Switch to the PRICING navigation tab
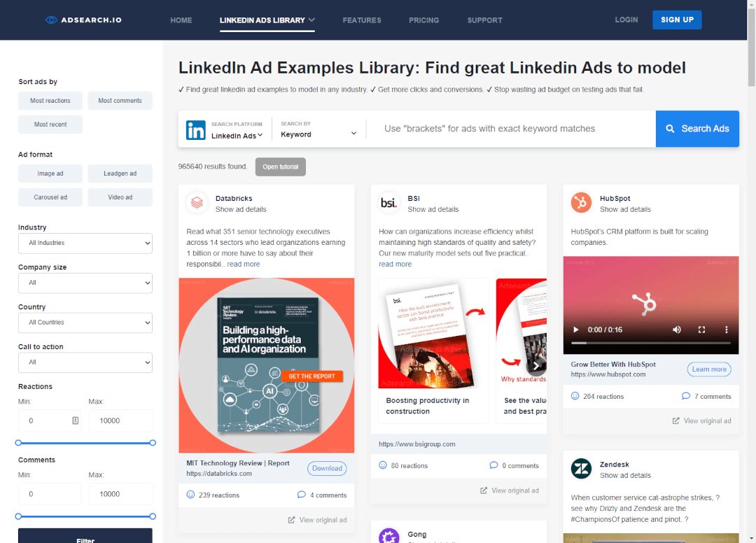Image resolution: width=756 pixels, height=543 pixels. pos(423,20)
